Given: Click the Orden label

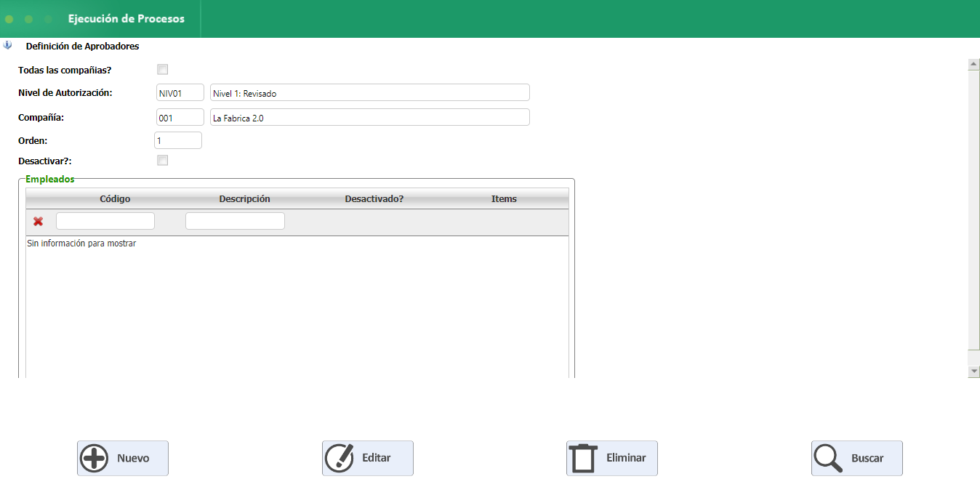Looking at the screenshot, I should [x=33, y=140].
